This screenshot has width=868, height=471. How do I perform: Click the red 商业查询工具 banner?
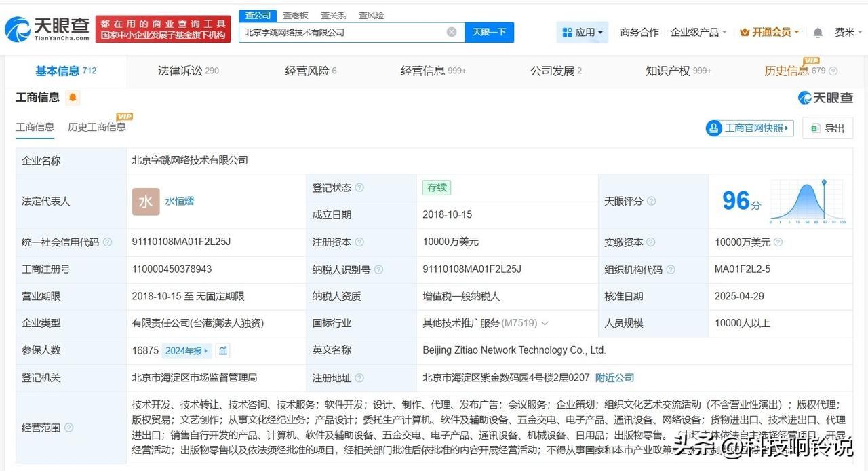[163, 29]
